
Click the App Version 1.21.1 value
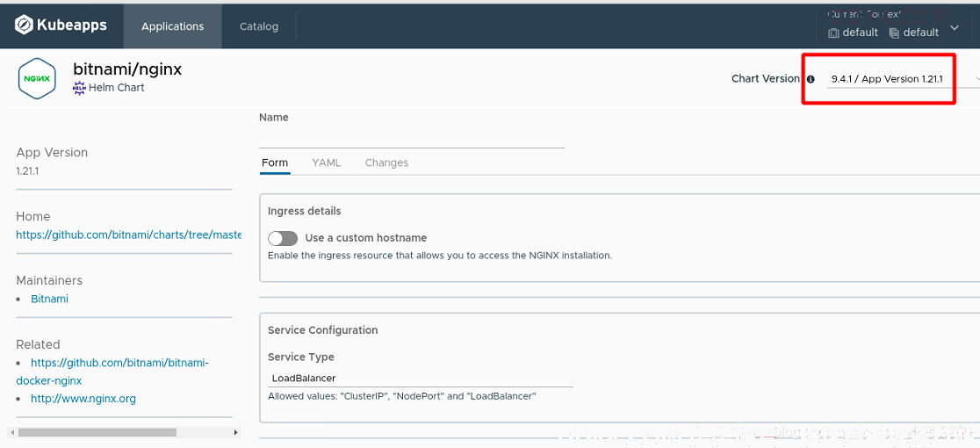coord(27,170)
